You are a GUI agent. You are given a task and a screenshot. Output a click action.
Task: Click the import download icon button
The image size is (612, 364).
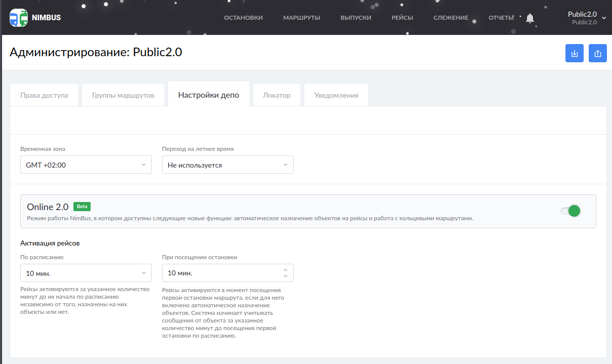574,53
